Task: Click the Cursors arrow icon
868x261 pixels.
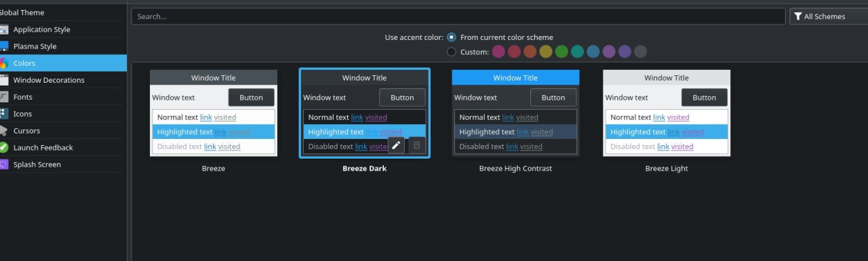Action: (3, 131)
